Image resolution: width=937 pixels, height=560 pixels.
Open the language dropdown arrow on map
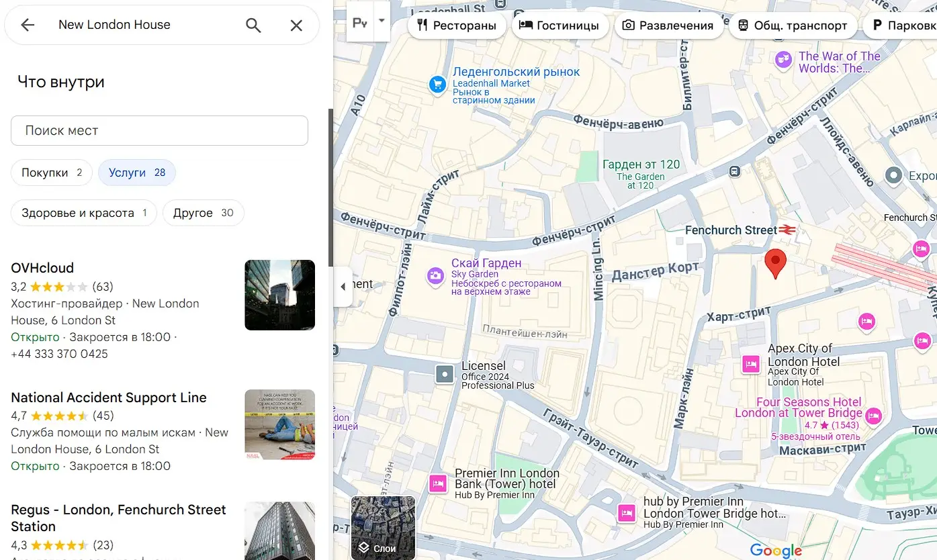382,21
